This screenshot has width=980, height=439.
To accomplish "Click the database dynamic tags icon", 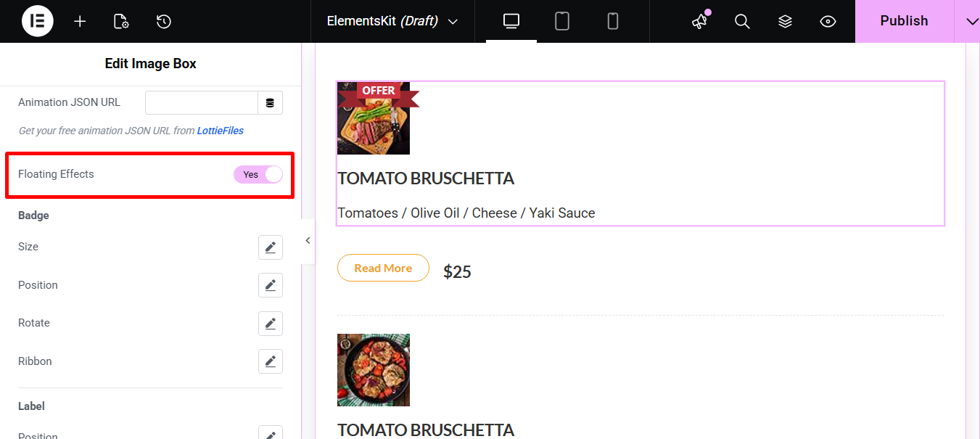I will click(270, 103).
